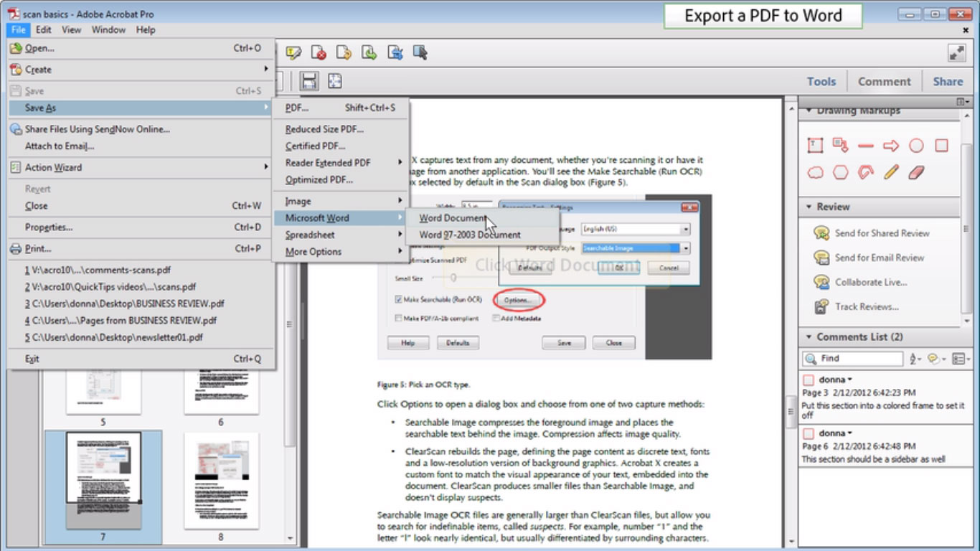Open the Edit menu
The height and width of the screenshot is (551, 980).
coord(43,29)
